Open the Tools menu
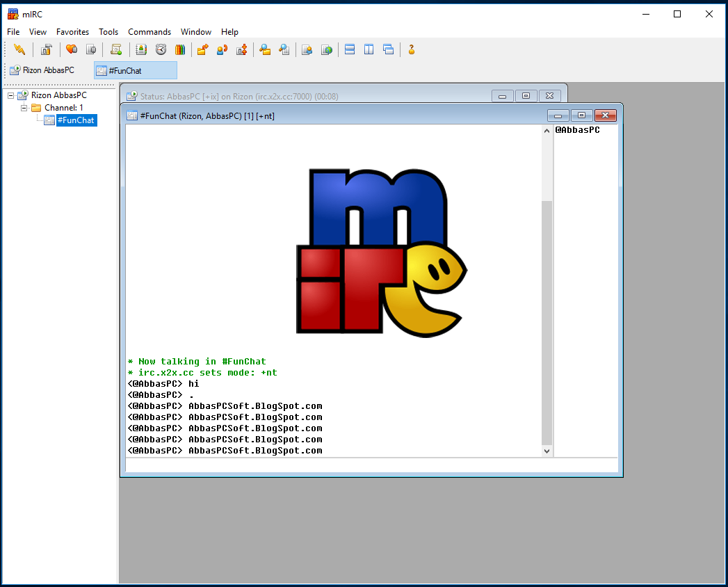 tap(108, 31)
